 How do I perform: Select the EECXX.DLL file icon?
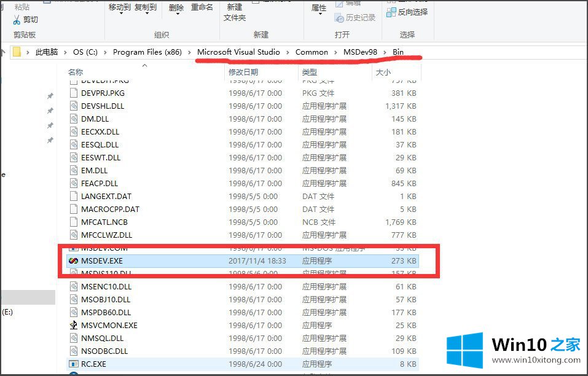coord(74,131)
